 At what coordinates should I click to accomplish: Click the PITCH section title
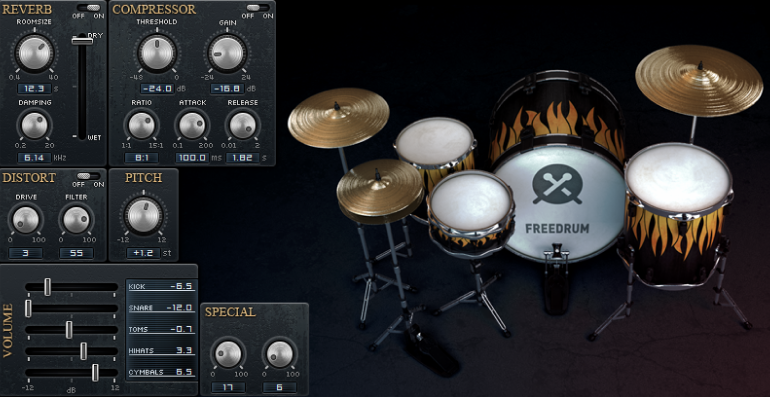(x=143, y=177)
